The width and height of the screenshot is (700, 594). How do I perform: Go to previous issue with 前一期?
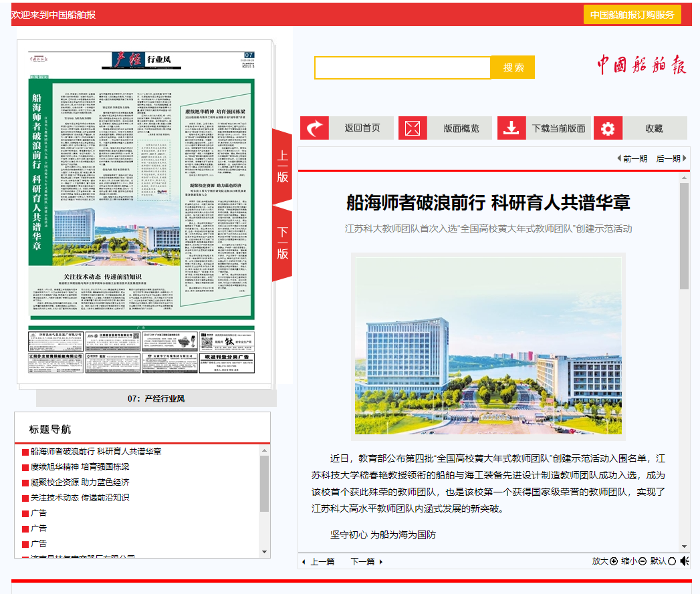[632, 158]
